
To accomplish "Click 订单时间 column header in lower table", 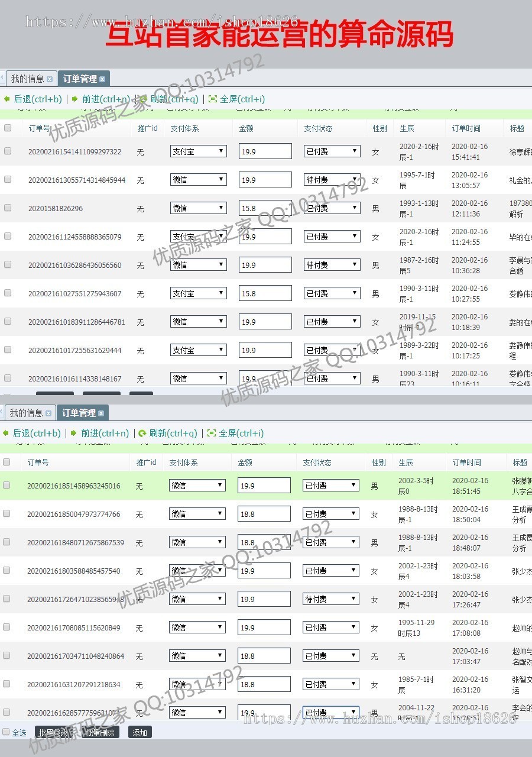I will [x=466, y=462].
